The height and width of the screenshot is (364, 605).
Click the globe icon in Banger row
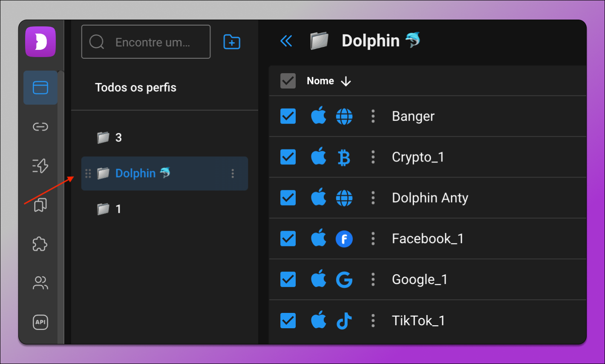[x=344, y=116]
